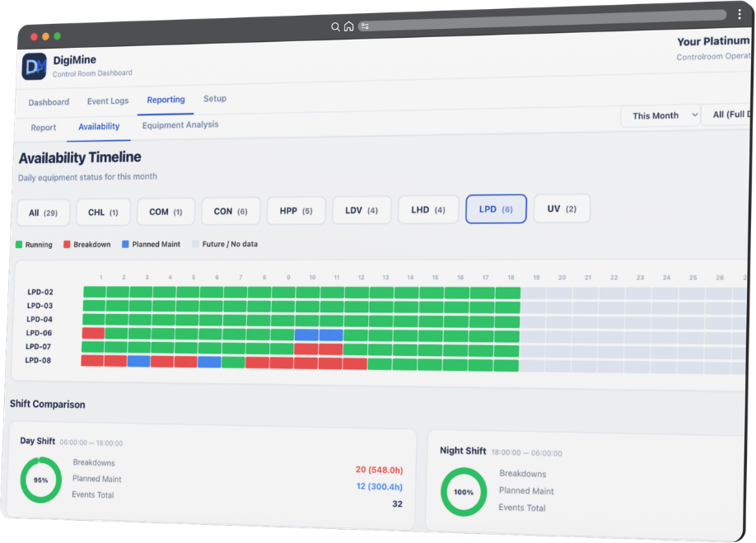Click the browser search magnifier icon
This screenshot has width=756, height=543.
point(335,26)
